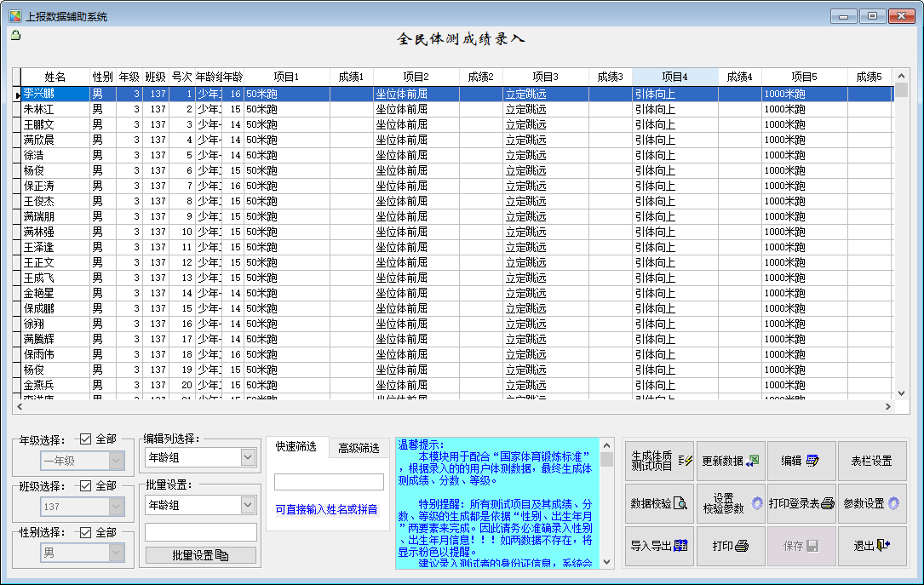Toggle the gender 全部 checkbox

click(86, 532)
